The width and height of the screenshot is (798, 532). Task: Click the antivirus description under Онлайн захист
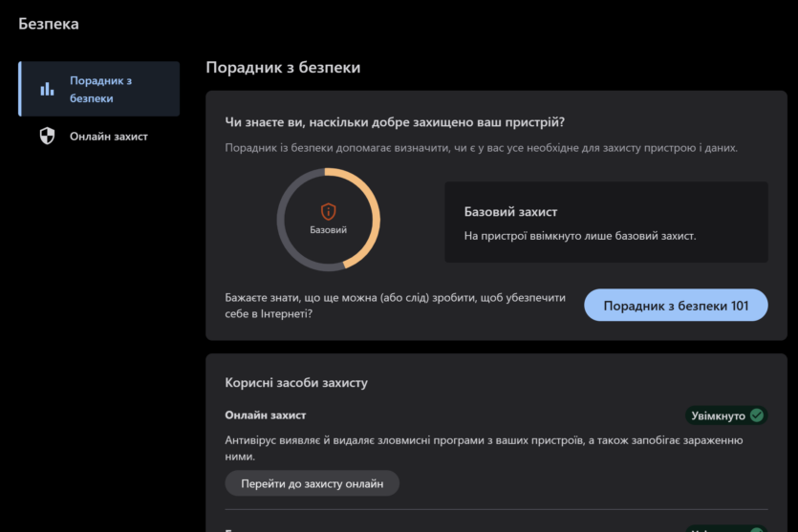(x=484, y=448)
